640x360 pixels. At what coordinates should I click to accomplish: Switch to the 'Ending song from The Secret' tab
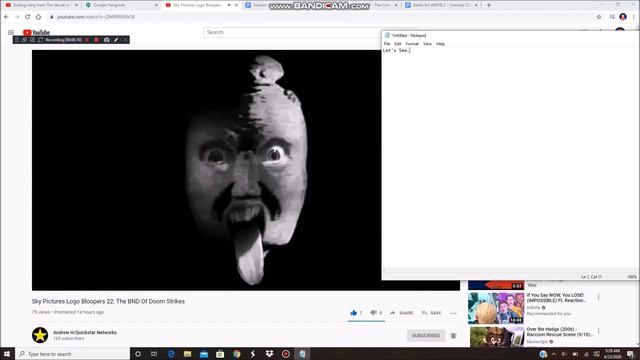41,5
